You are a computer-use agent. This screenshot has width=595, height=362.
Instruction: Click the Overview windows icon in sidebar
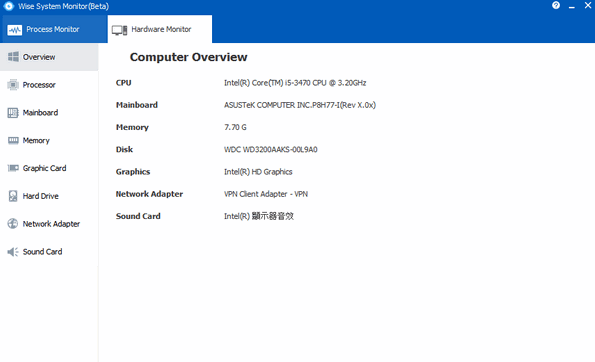pos(13,57)
